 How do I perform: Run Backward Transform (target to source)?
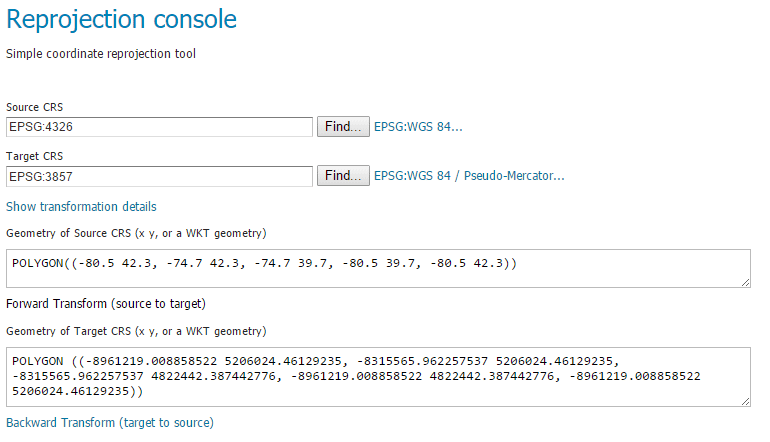(110, 422)
